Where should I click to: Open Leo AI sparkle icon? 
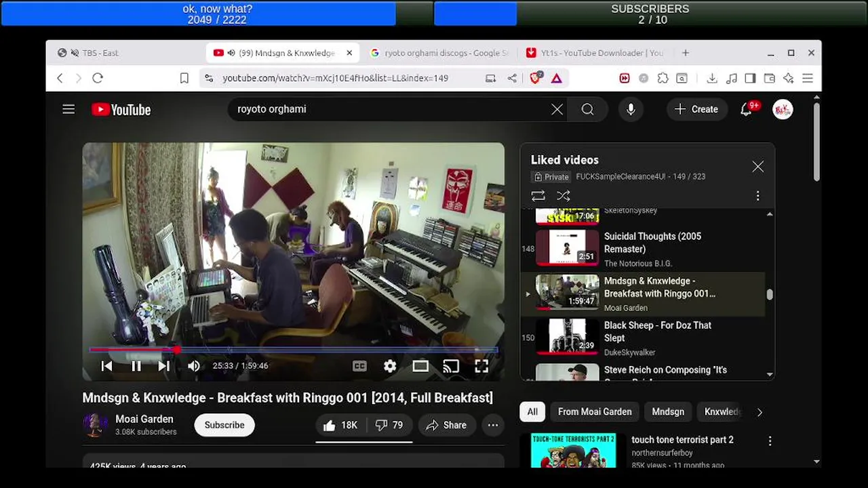pos(788,79)
